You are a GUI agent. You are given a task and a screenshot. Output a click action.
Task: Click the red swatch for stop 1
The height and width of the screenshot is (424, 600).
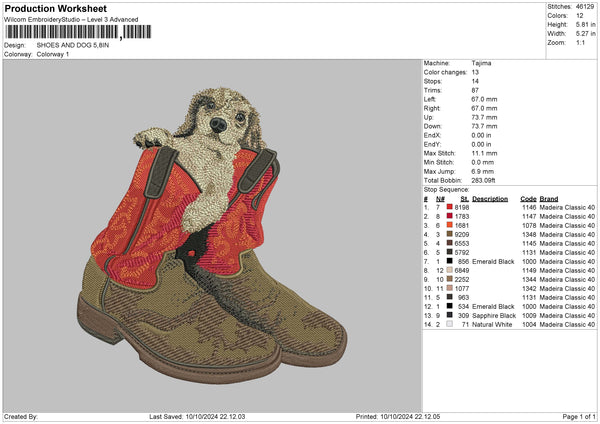(450, 206)
